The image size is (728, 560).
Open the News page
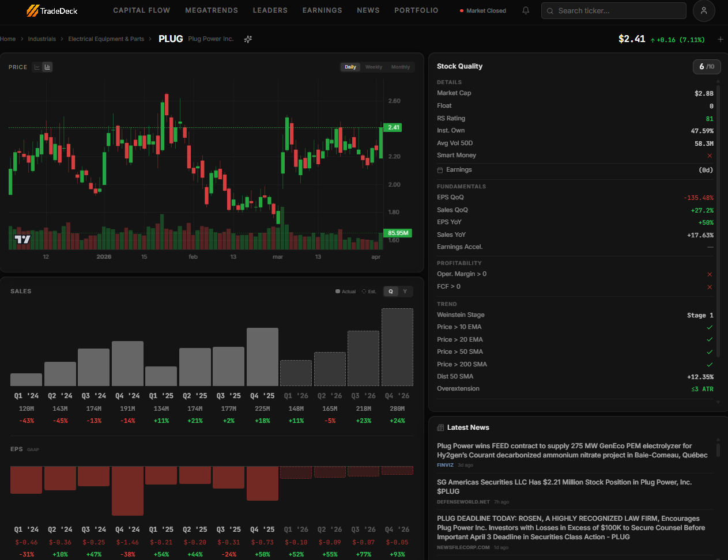[x=368, y=10]
